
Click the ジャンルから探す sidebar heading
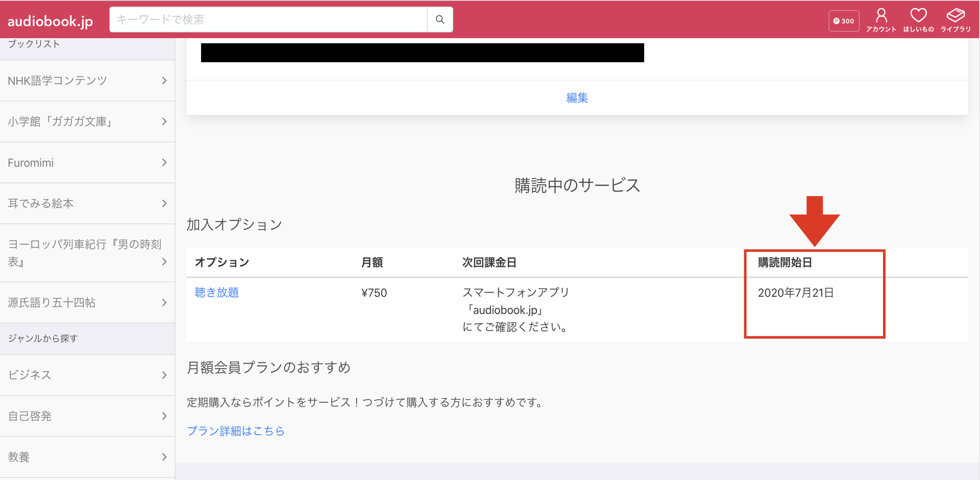tap(43, 338)
